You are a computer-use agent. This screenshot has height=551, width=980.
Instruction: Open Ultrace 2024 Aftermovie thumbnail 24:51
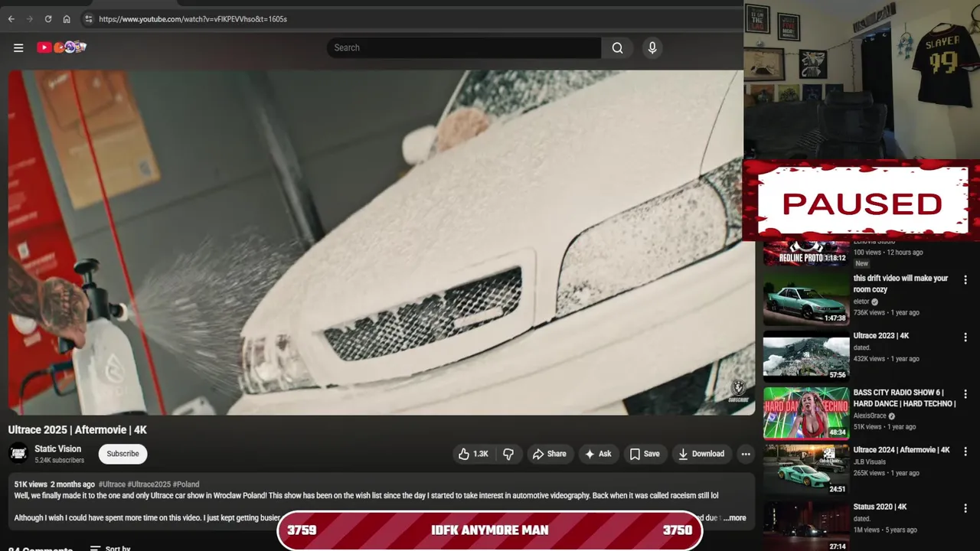(x=806, y=471)
